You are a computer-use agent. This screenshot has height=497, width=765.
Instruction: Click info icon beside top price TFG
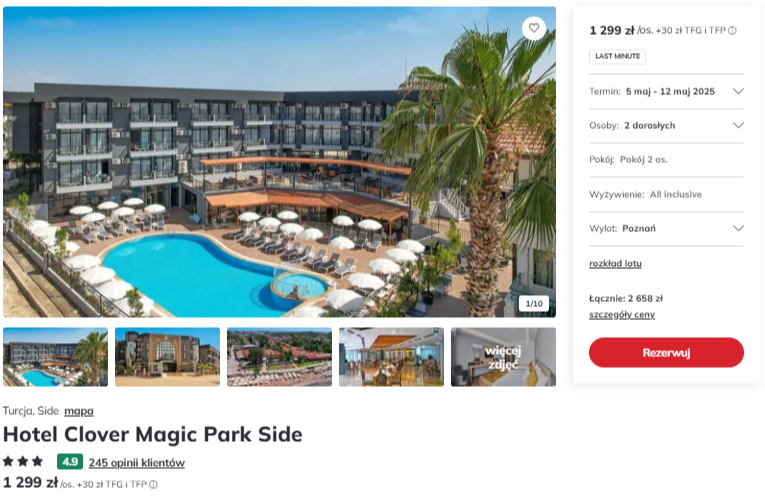[x=732, y=31]
